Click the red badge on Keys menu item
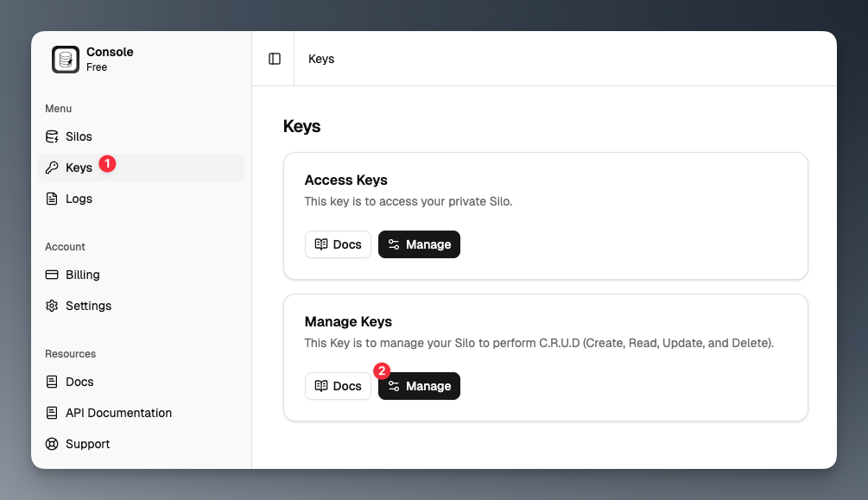The height and width of the screenshot is (500, 868). (107, 163)
